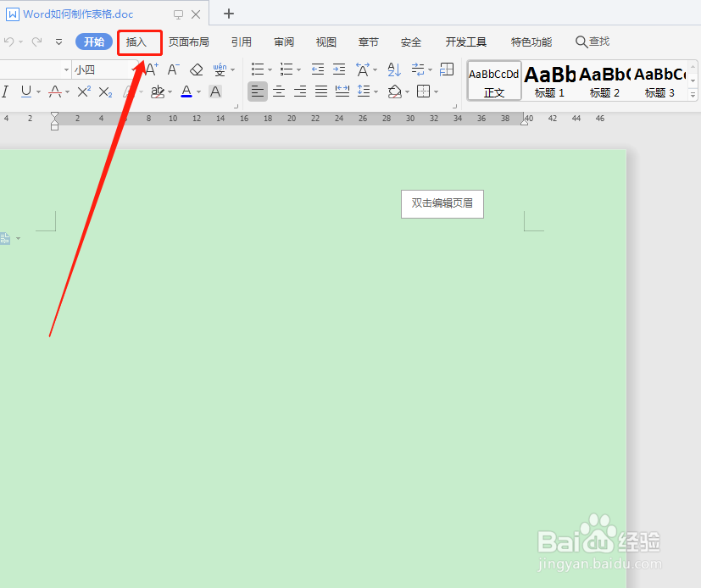Click the font size box showing 小四
The width and height of the screenshot is (701, 588).
102,69
